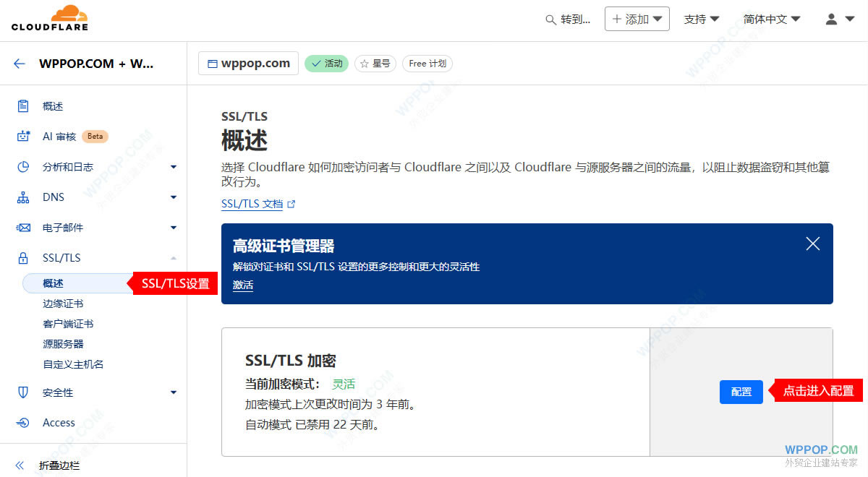Screen dimensions: 868x477
Task: Open the SSL/TLS 文档 link
Action: [252, 203]
